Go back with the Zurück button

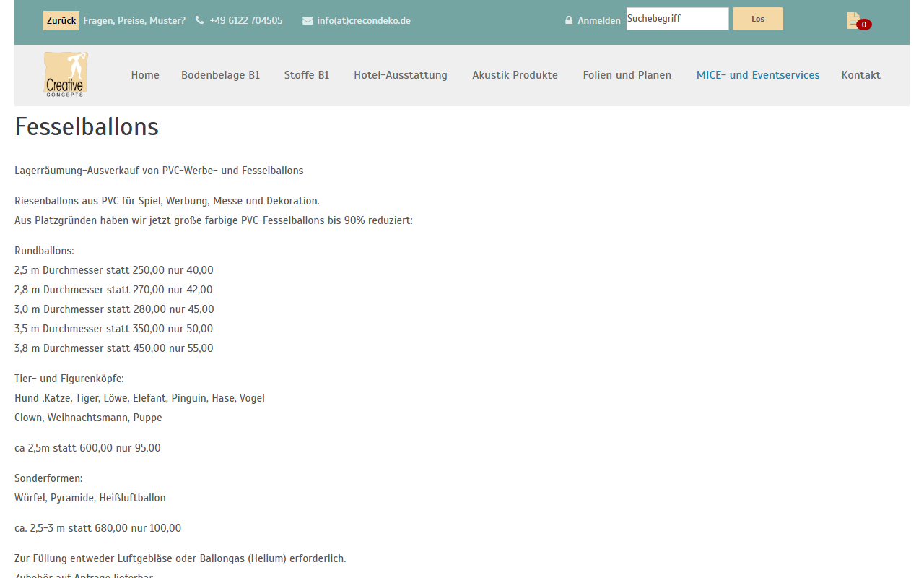61,20
